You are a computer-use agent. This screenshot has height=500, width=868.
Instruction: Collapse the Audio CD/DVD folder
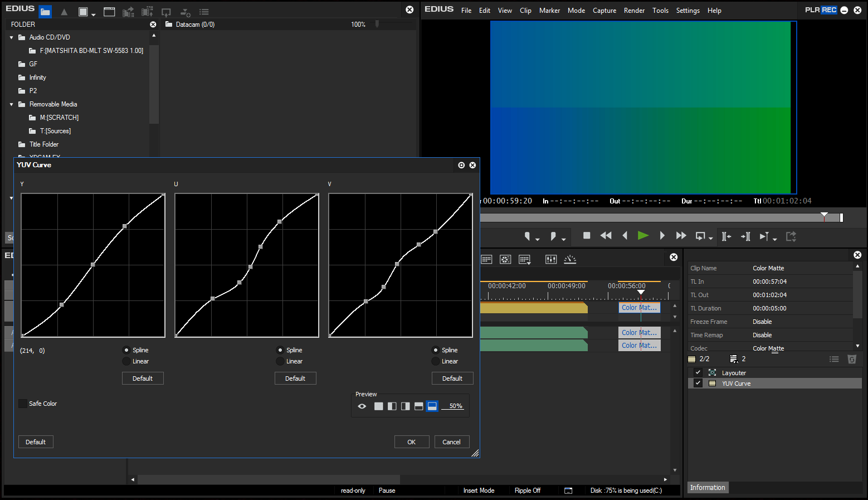[11, 37]
